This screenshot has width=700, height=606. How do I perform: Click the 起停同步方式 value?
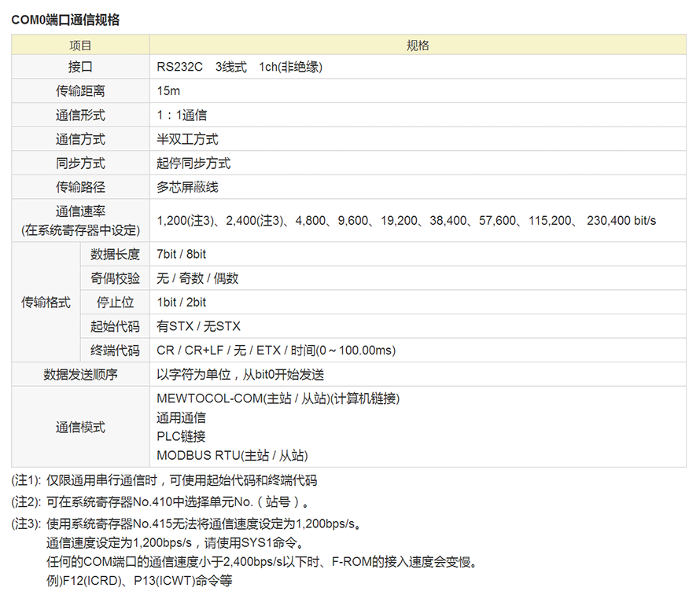193,163
